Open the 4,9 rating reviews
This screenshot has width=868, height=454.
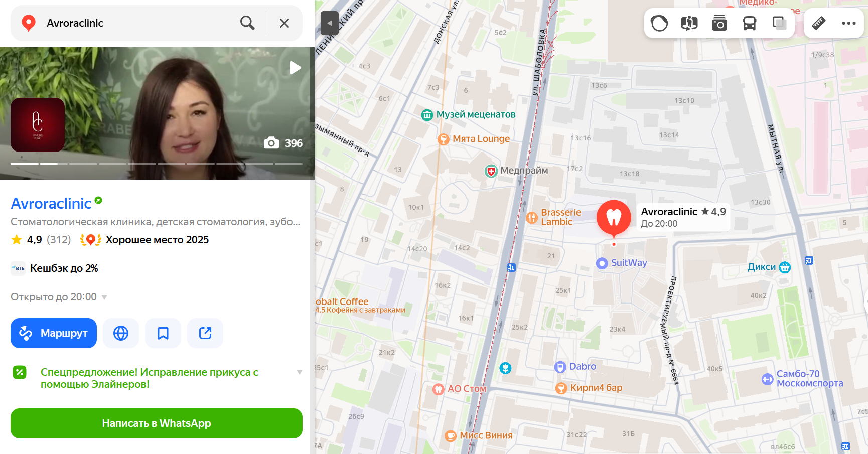[41, 240]
